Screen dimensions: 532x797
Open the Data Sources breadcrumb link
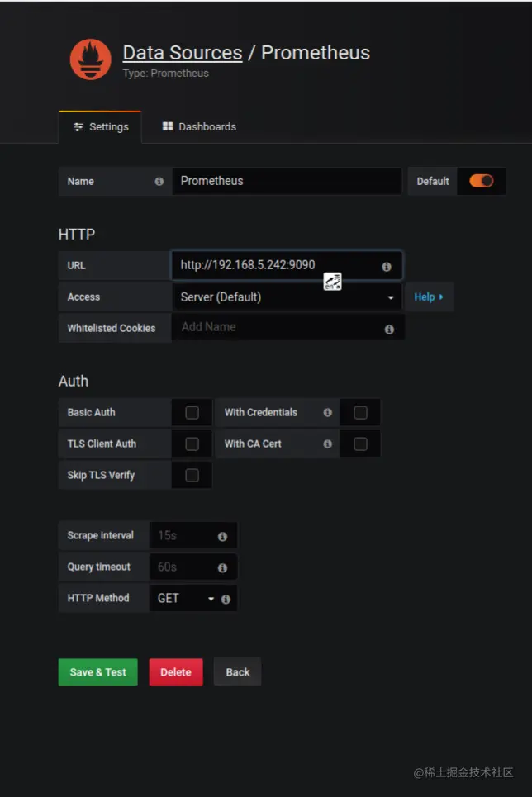click(x=182, y=53)
